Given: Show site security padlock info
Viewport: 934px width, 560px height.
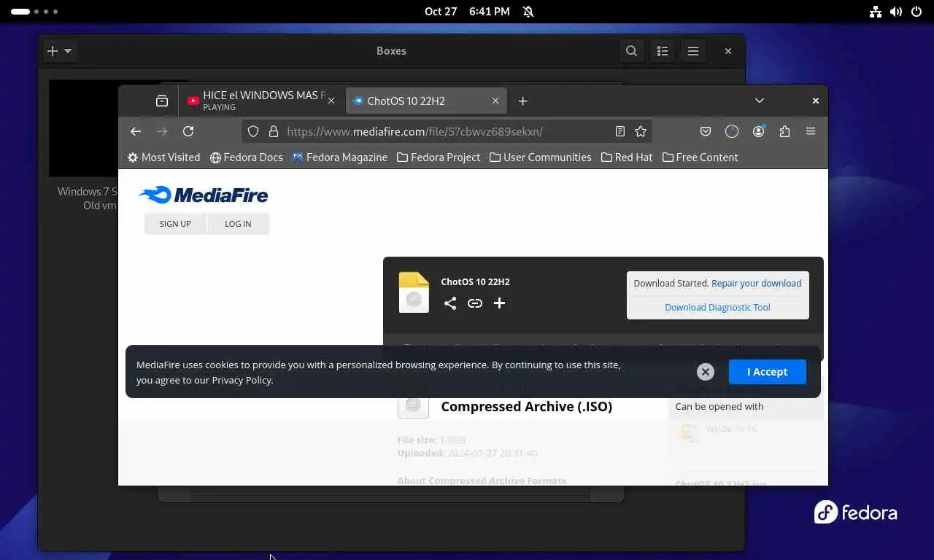Looking at the screenshot, I should (x=274, y=131).
